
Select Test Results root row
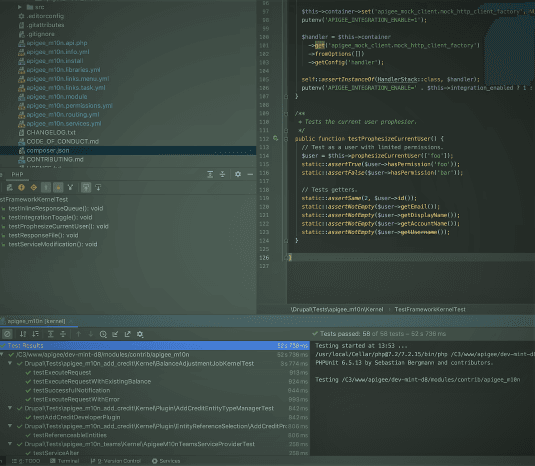pos(155,346)
